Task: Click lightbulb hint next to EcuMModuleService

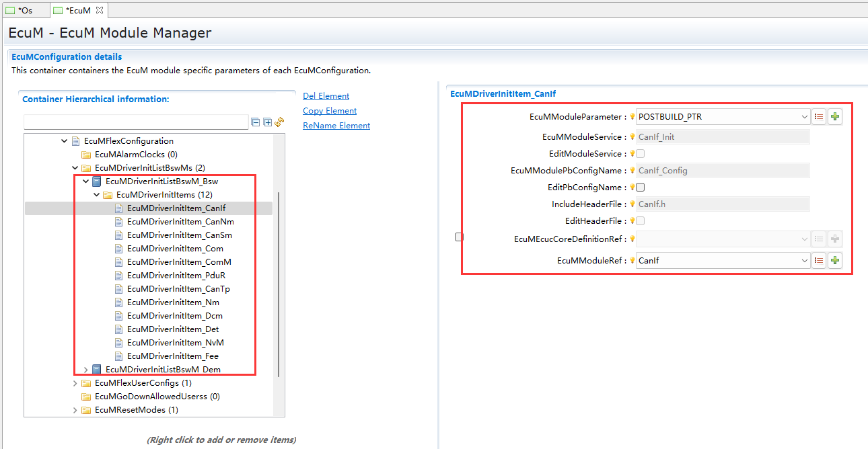Action: tap(632, 137)
